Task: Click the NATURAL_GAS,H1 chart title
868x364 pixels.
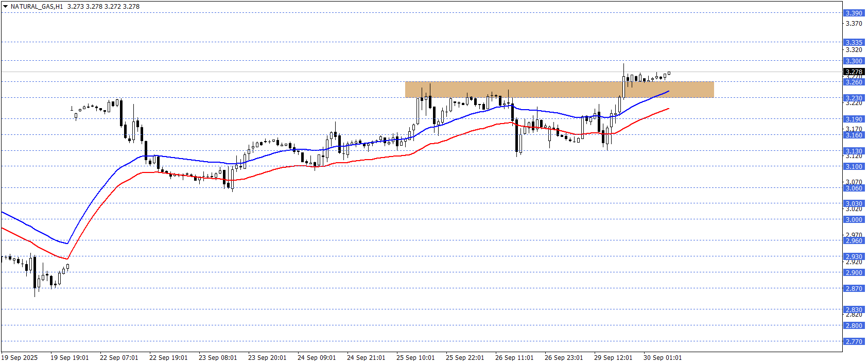Action: tap(37, 7)
